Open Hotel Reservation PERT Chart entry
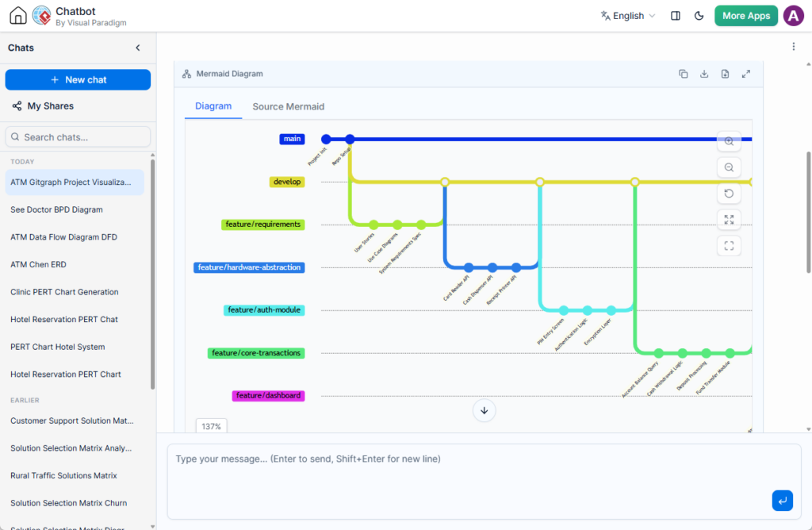This screenshot has height=530, width=812. 75,374
